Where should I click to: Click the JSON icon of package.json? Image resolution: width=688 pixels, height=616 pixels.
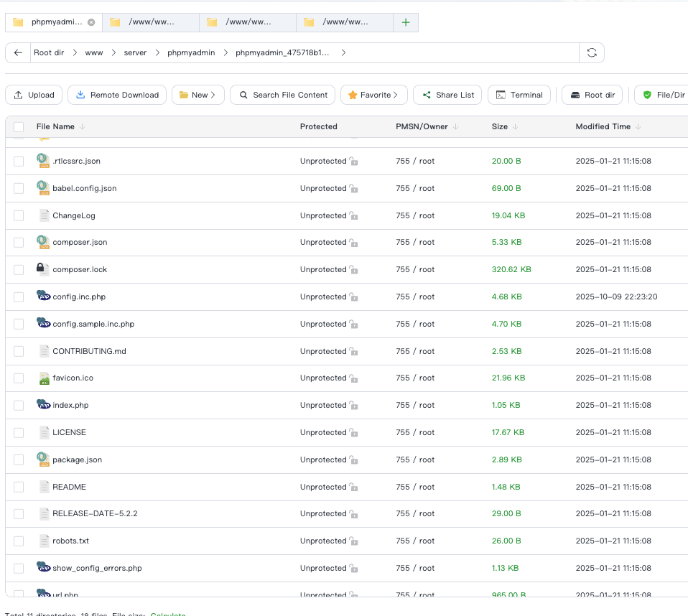tap(43, 459)
